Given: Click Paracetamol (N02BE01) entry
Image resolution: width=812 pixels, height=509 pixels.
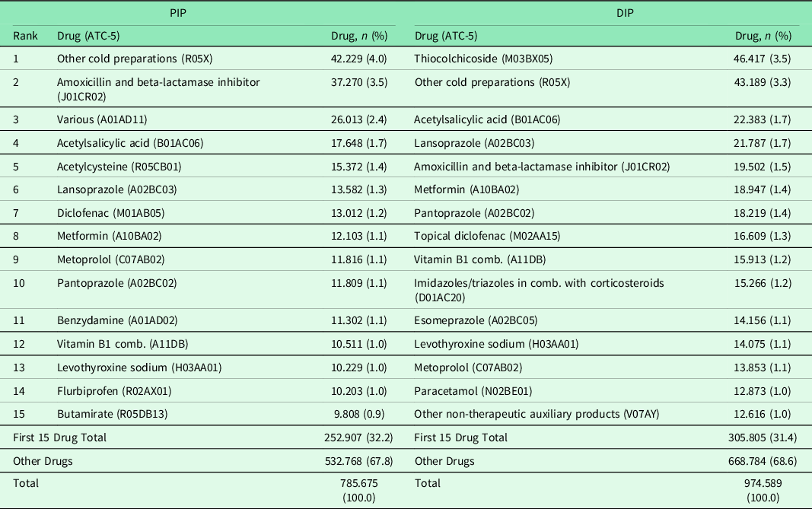Looking at the screenshot, I should [473, 390].
